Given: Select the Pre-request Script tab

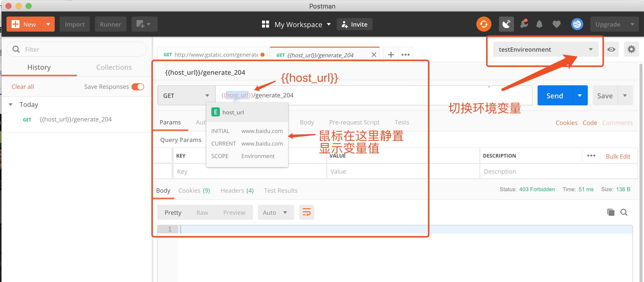Looking at the screenshot, I should 354,122.
